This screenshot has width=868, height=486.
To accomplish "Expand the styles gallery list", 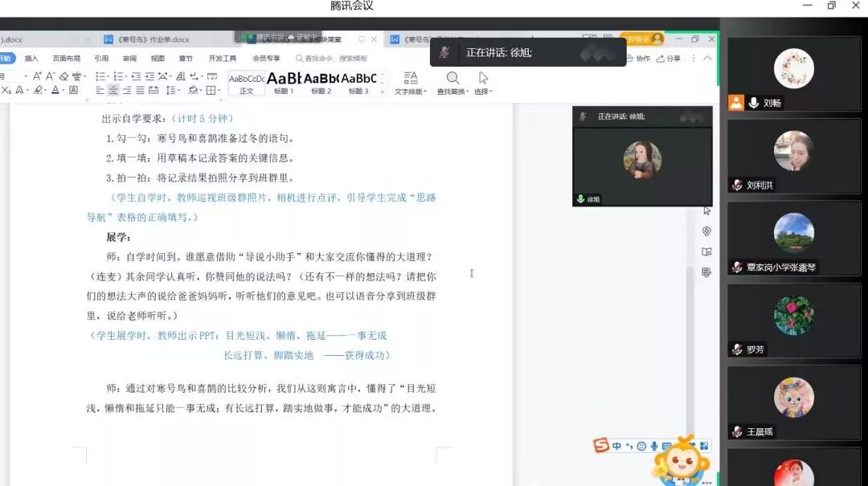I will point(383,92).
